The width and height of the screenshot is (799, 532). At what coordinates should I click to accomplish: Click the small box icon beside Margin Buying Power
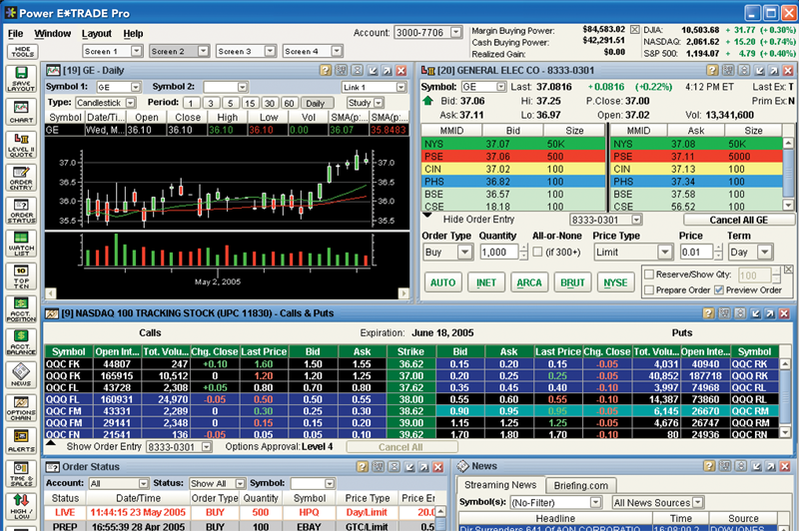[634, 30]
